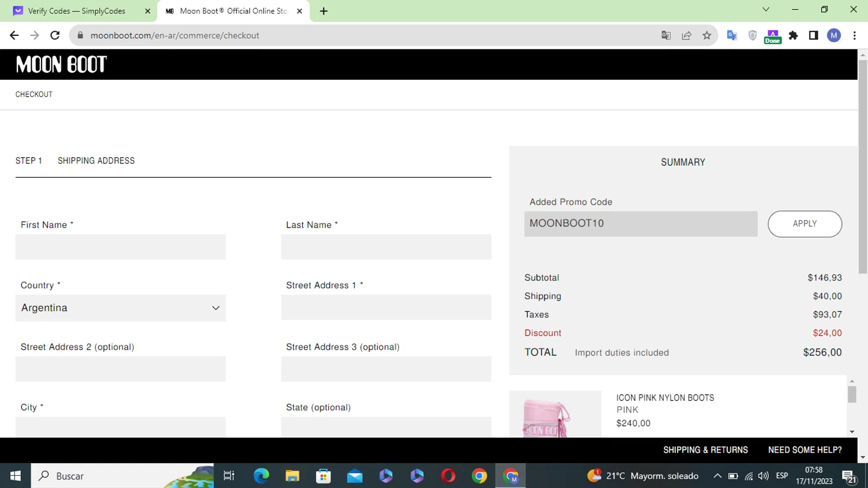Click the Street Address 1 field
This screenshot has height=488, width=868.
point(386,307)
